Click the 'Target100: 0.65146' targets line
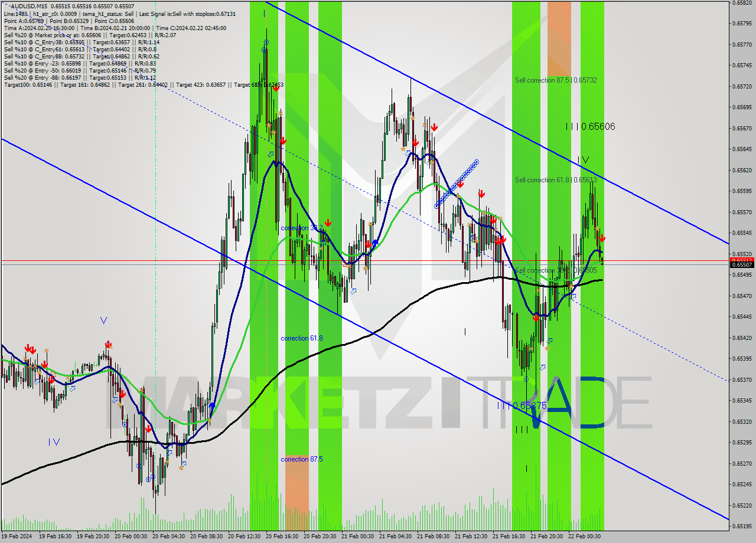 [144, 85]
